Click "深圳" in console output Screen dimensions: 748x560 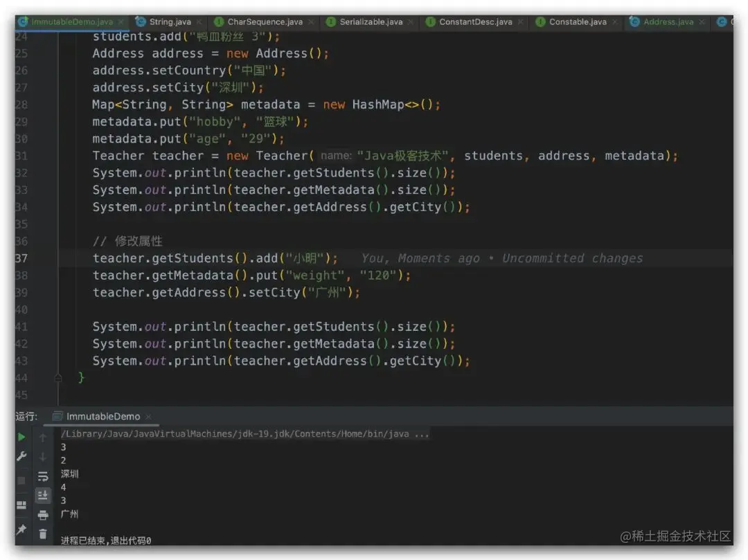[x=70, y=473]
